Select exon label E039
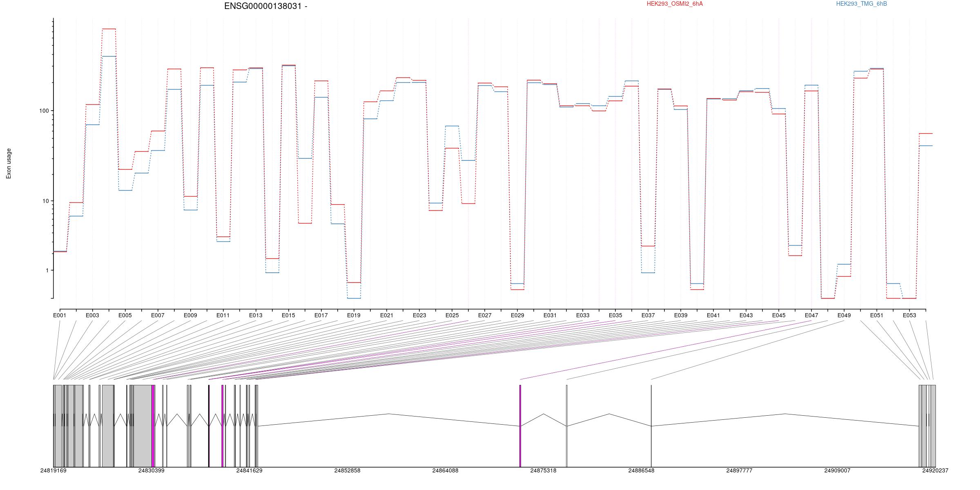This screenshot has width=980, height=490. pos(681,315)
